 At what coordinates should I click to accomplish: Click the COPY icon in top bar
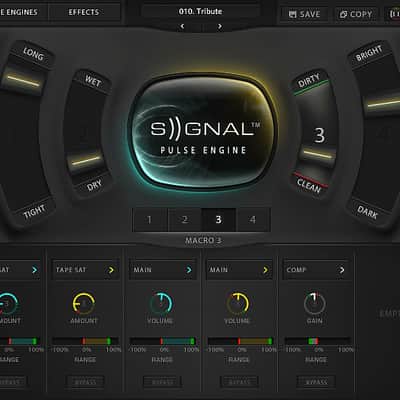pyautogui.click(x=343, y=14)
